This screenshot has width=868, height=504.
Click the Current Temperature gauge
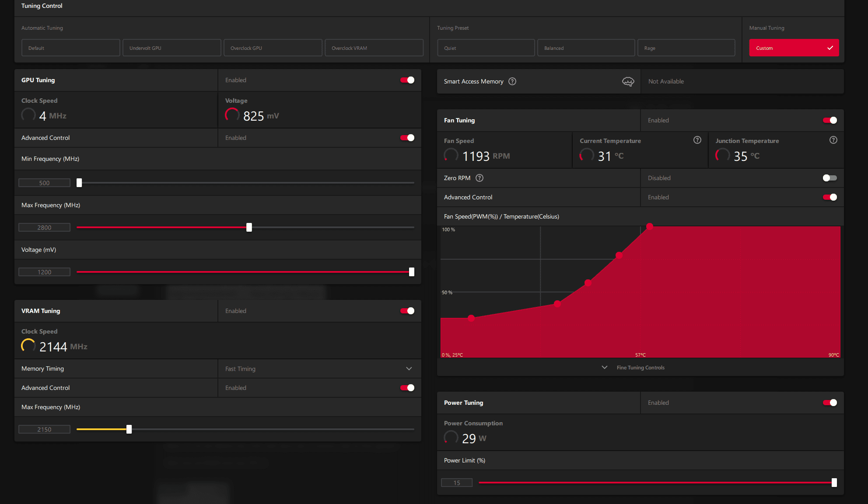click(587, 156)
